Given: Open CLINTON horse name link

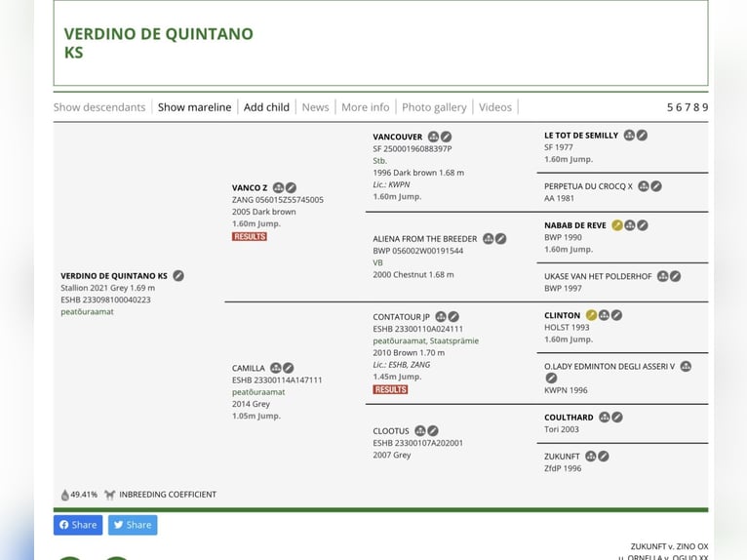Looking at the screenshot, I should point(562,315).
